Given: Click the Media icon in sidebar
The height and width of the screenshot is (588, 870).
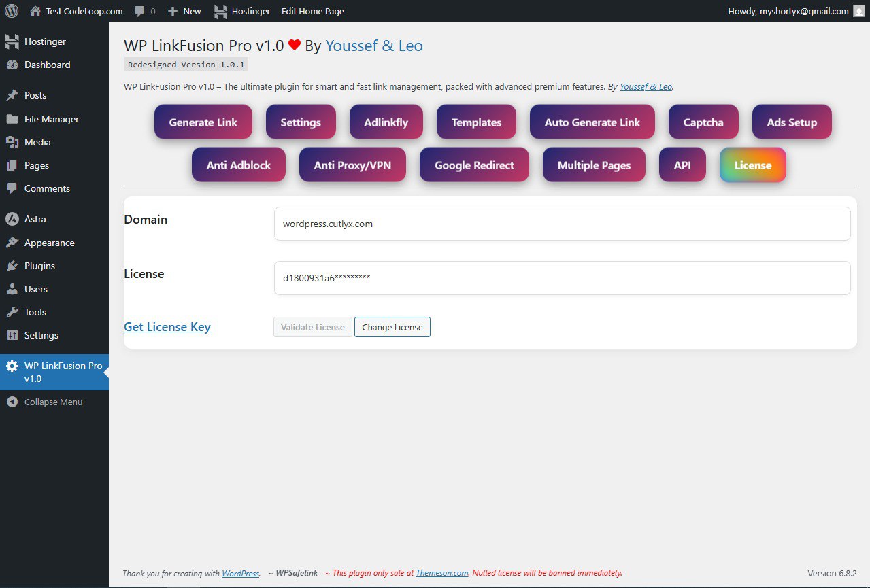Looking at the screenshot, I should [12, 142].
